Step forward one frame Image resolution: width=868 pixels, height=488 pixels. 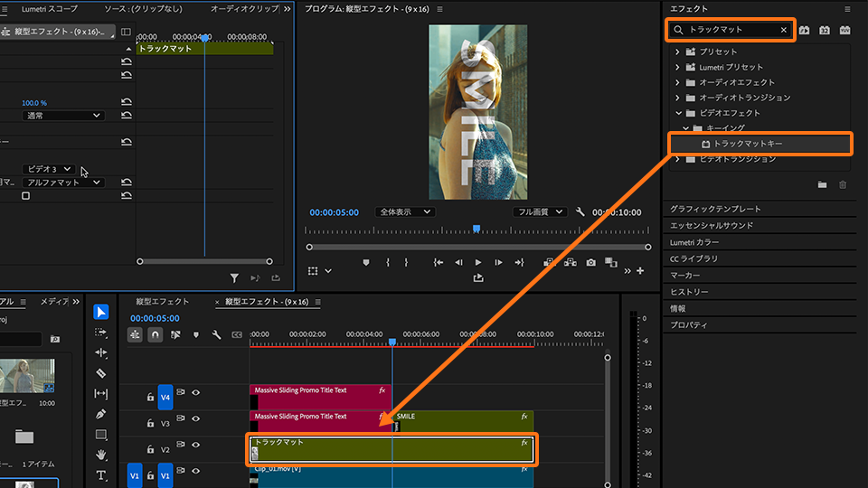pyautogui.click(x=498, y=263)
